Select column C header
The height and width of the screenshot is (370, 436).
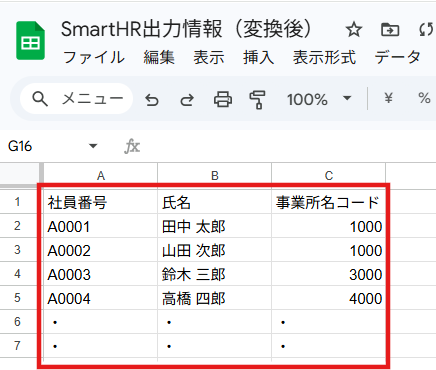(x=329, y=175)
